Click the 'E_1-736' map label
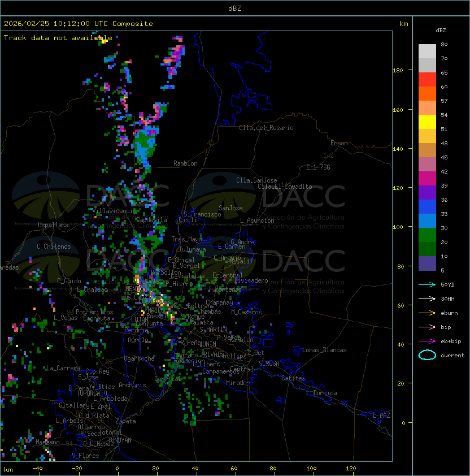 tap(318, 167)
